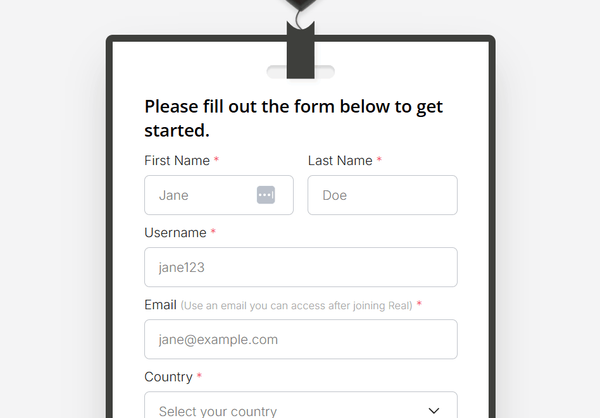This screenshot has height=418, width=600.
Task: Select the Username field with jane123 placeholder
Action: [x=301, y=267]
